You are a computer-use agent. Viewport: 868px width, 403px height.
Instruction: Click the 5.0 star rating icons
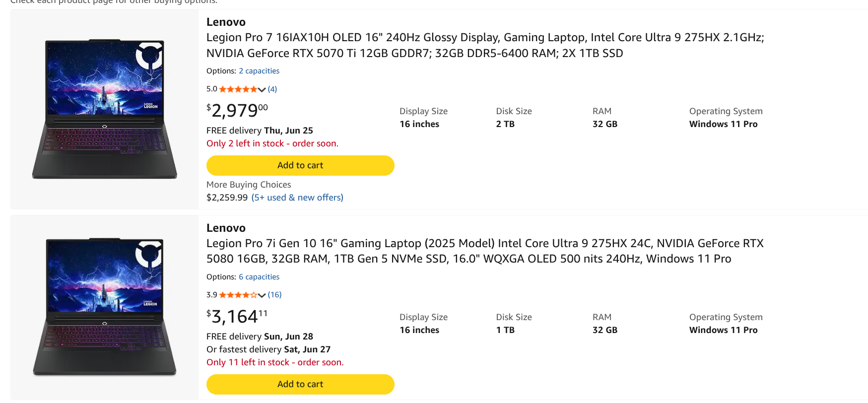(x=238, y=89)
